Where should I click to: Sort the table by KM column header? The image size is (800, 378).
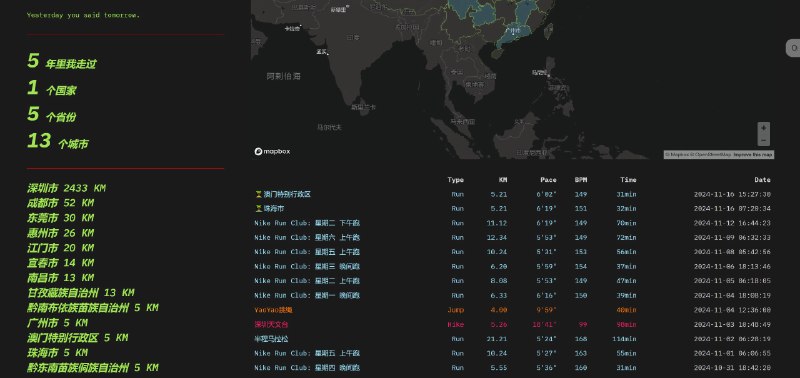click(x=503, y=180)
